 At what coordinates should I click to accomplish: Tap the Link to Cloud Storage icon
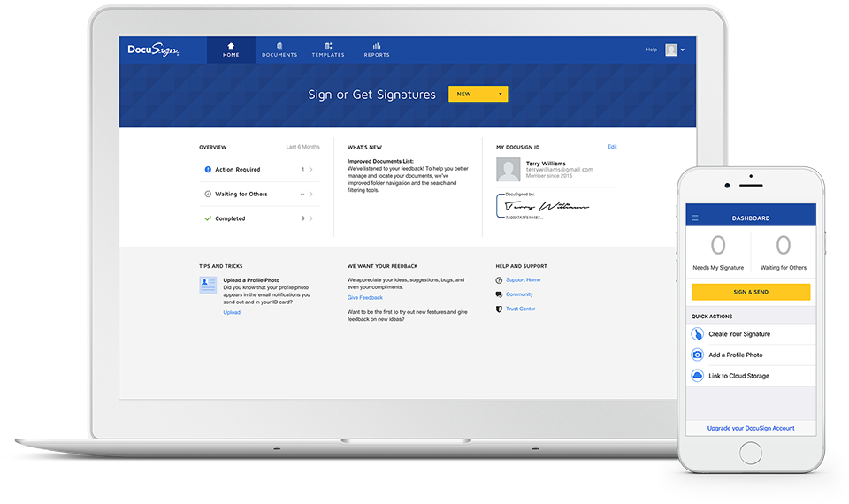(x=698, y=376)
